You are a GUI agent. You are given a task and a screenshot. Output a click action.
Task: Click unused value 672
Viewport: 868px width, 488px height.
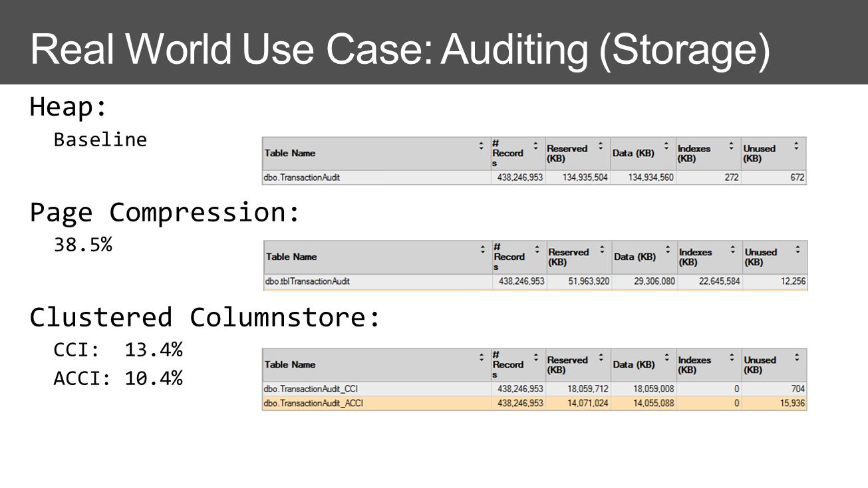[797, 178]
